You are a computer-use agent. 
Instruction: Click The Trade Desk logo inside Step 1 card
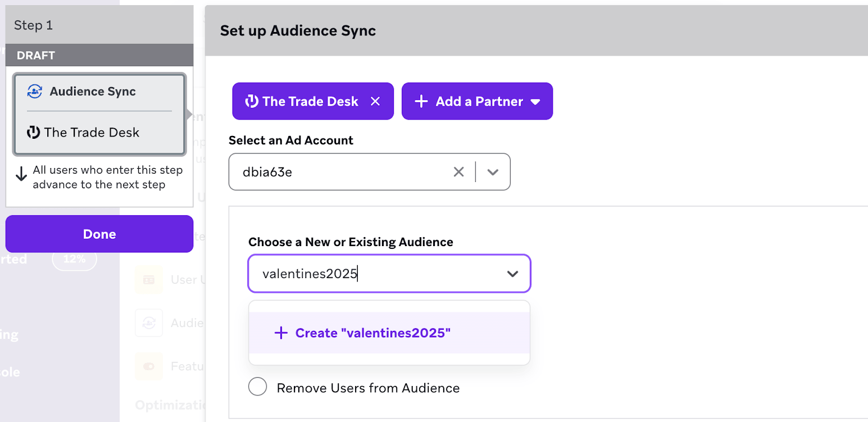click(x=34, y=132)
